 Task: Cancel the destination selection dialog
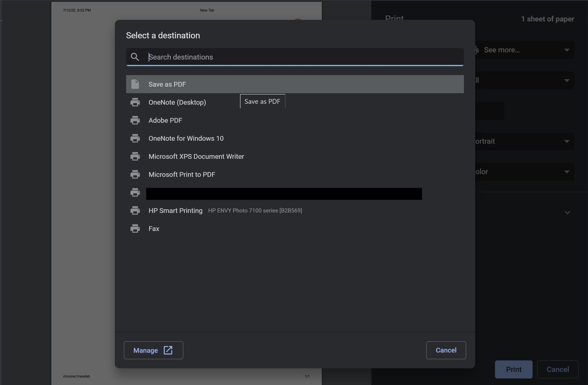pyautogui.click(x=446, y=350)
